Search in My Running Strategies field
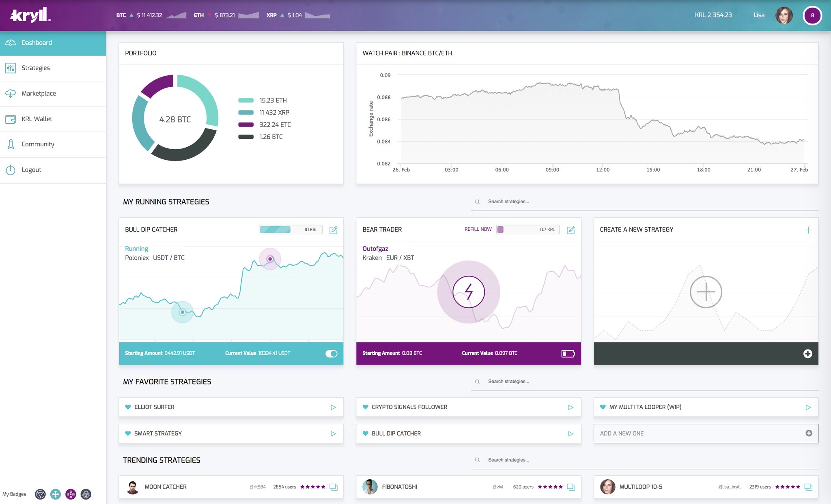831x504 pixels. (x=645, y=202)
